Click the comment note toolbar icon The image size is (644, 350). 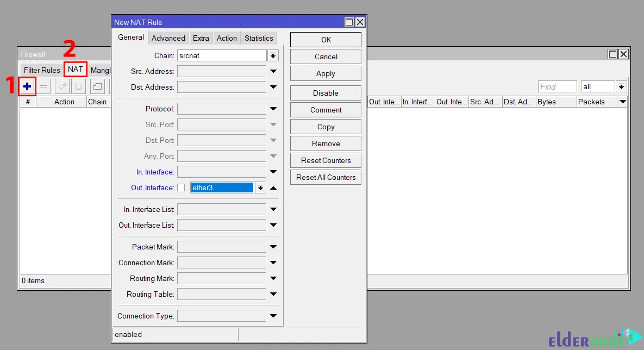point(97,86)
